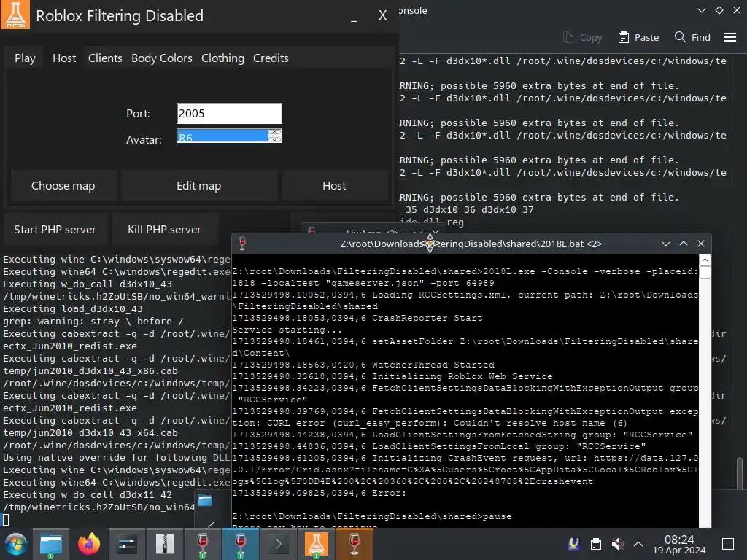This screenshot has width=747, height=560.
Task: Open the start menu orb in the taskbar
Action: pos(16,544)
